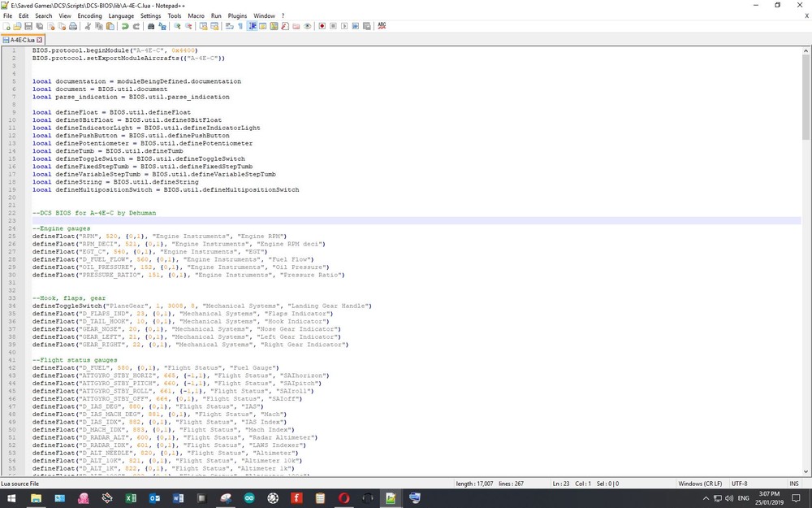Click Save Recorded Macro icon
Viewport: 812px width, 508px height.
[x=367, y=26]
